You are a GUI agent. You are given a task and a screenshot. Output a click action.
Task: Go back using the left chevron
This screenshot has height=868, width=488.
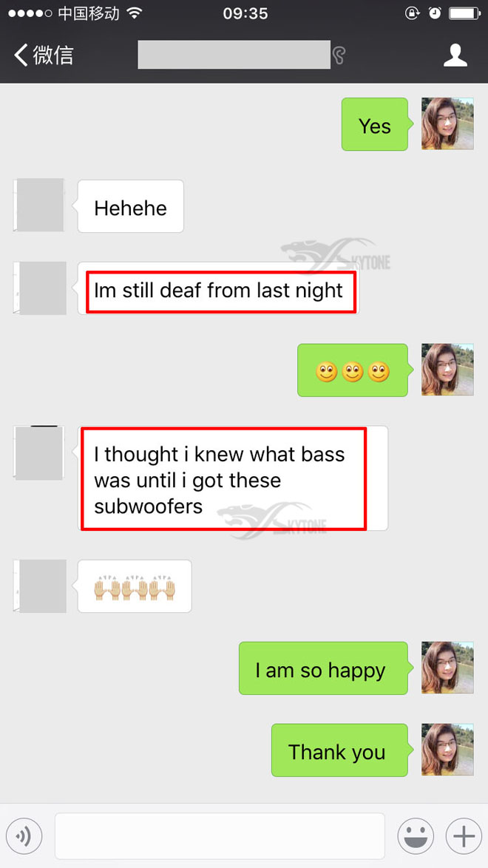21,55
